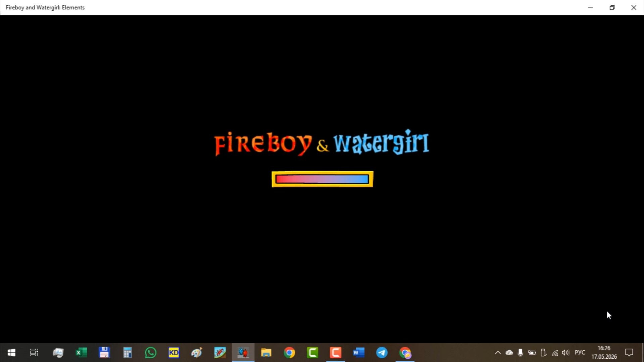Open File Explorer from the taskbar
The height and width of the screenshot is (362, 644).
click(266, 353)
